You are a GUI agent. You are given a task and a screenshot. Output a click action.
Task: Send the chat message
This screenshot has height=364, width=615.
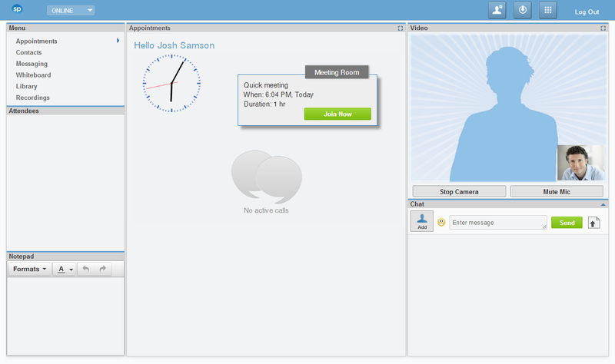[x=567, y=223]
